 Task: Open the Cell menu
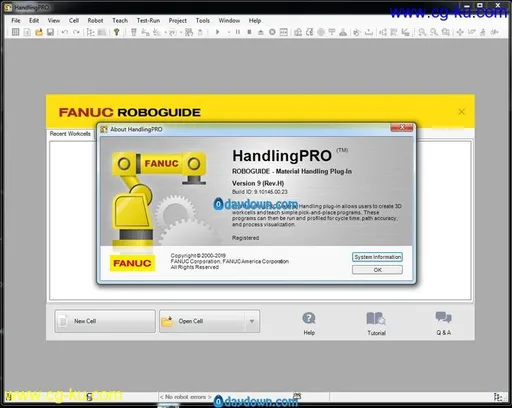point(74,20)
